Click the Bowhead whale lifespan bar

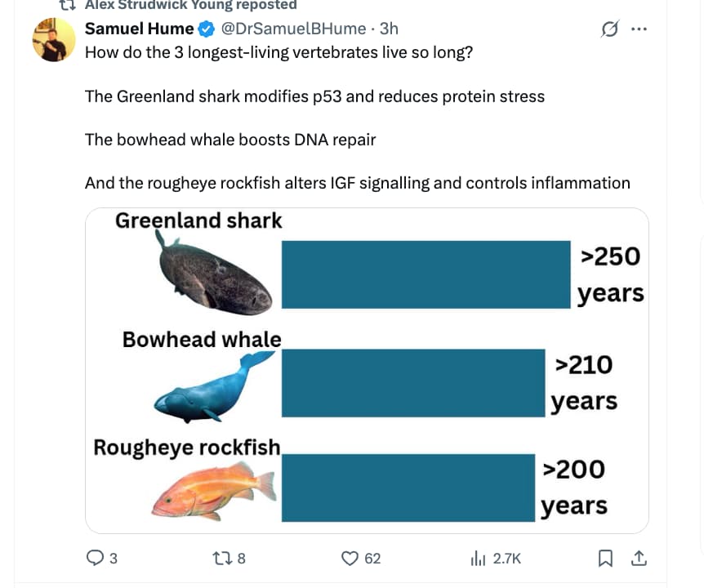(x=413, y=382)
